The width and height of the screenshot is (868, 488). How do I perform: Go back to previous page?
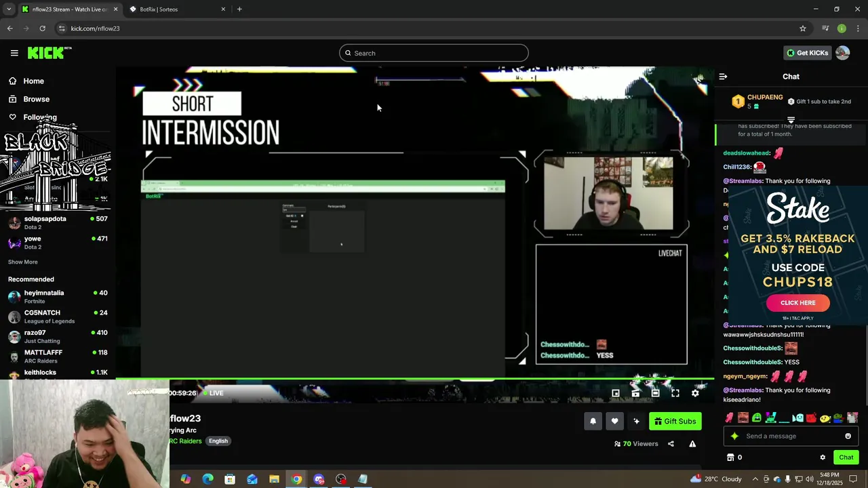click(9, 28)
